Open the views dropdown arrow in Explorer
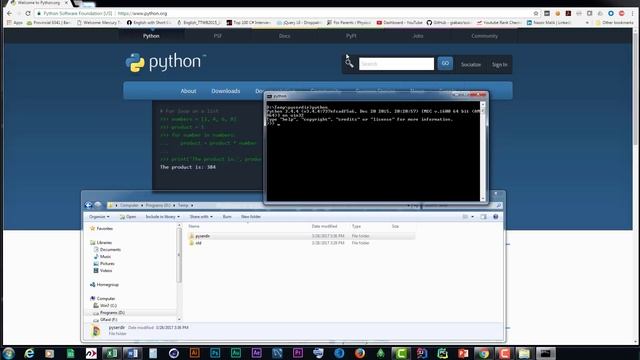This screenshot has height=360, width=640. tap(473, 217)
